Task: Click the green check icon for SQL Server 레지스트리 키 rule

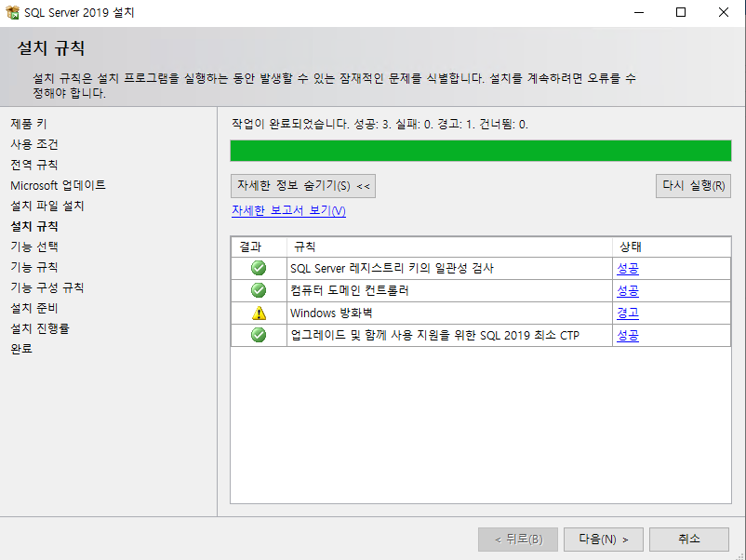Action: click(259, 268)
